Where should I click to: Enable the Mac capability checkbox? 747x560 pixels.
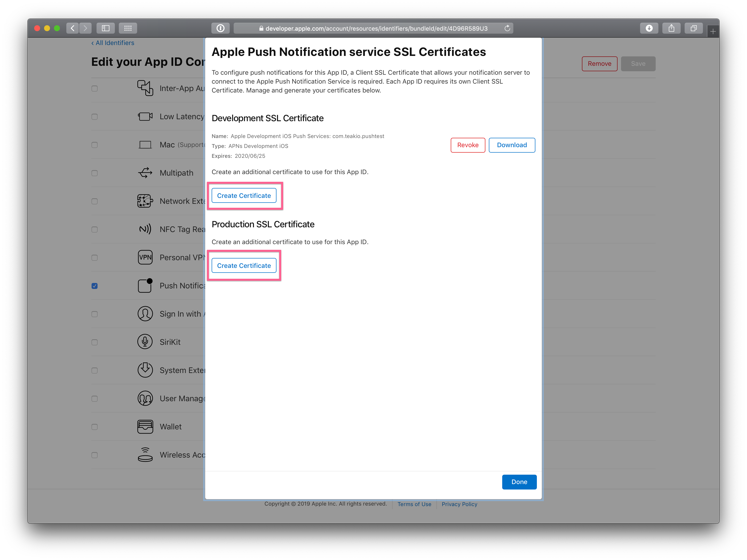click(95, 145)
